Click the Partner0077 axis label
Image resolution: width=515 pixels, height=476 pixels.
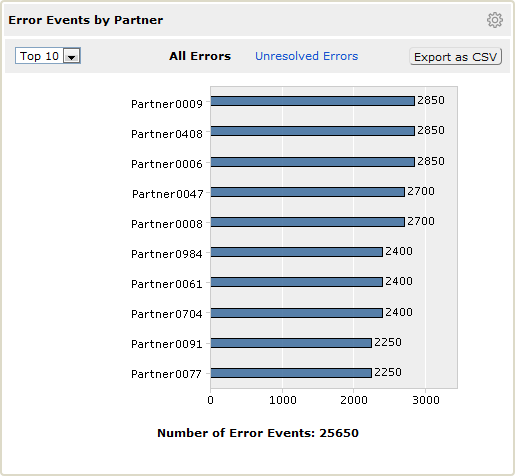point(166,374)
